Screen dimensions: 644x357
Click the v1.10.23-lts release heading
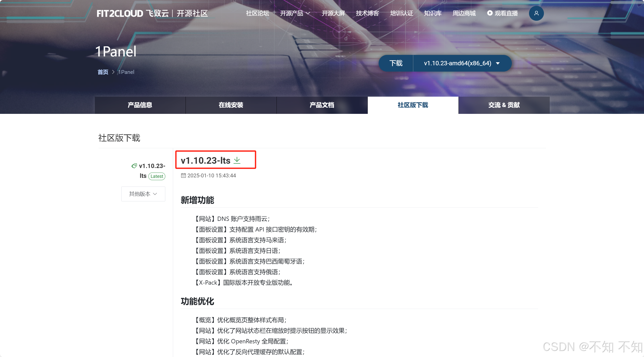205,160
